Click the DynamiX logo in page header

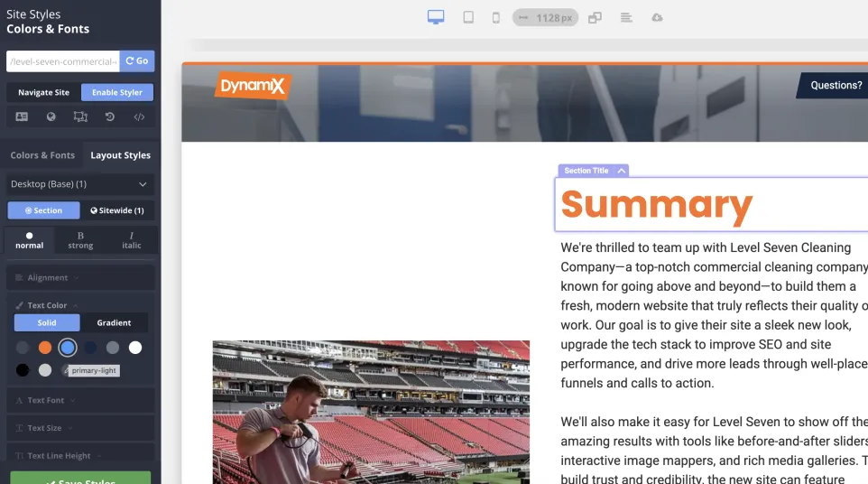(253, 85)
